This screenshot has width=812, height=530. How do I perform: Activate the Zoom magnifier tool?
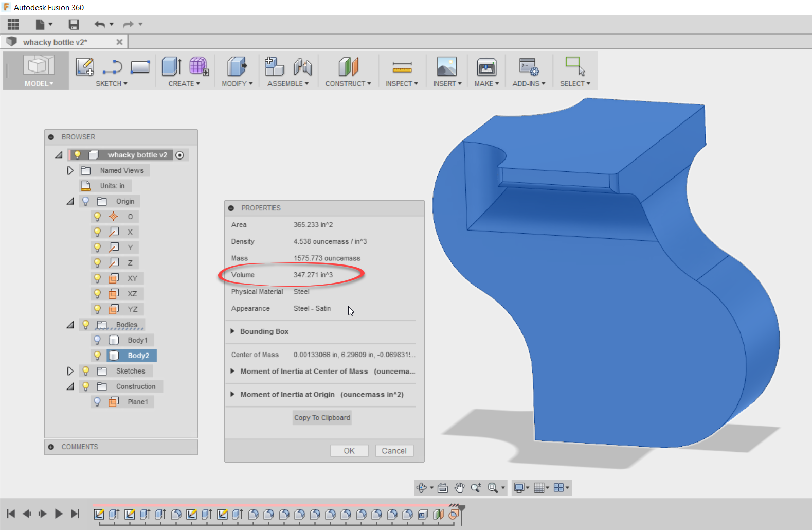click(x=476, y=488)
